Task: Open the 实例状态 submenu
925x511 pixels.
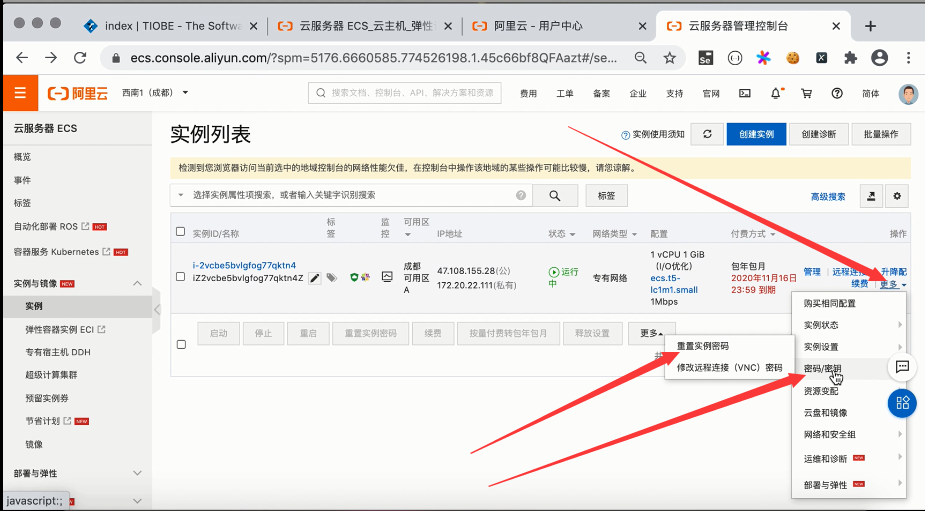Action: 848,325
